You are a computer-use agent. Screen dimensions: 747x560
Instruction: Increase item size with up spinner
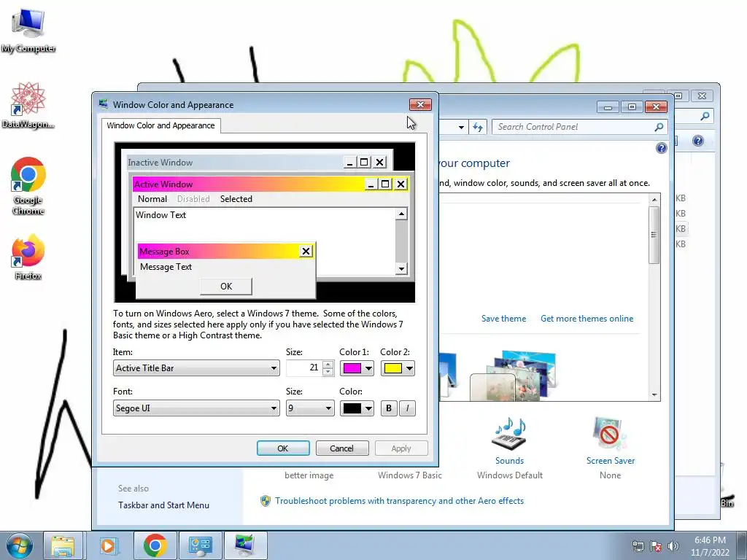[x=328, y=365]
